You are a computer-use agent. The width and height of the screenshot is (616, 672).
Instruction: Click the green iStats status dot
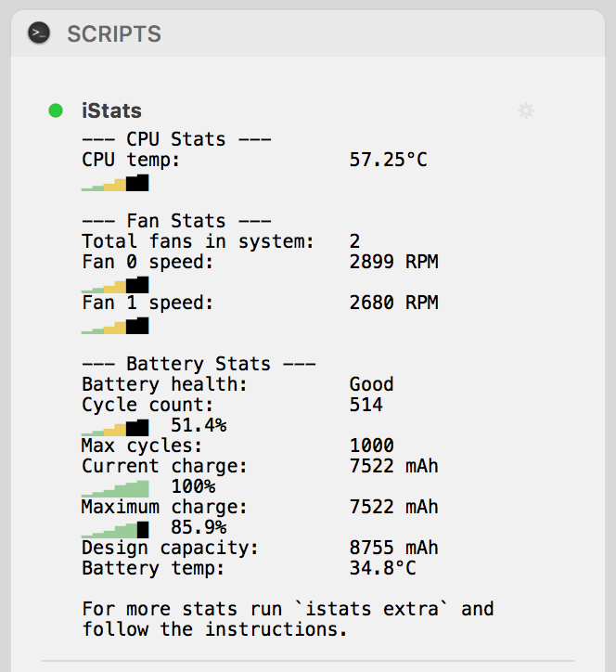point(56,110)
